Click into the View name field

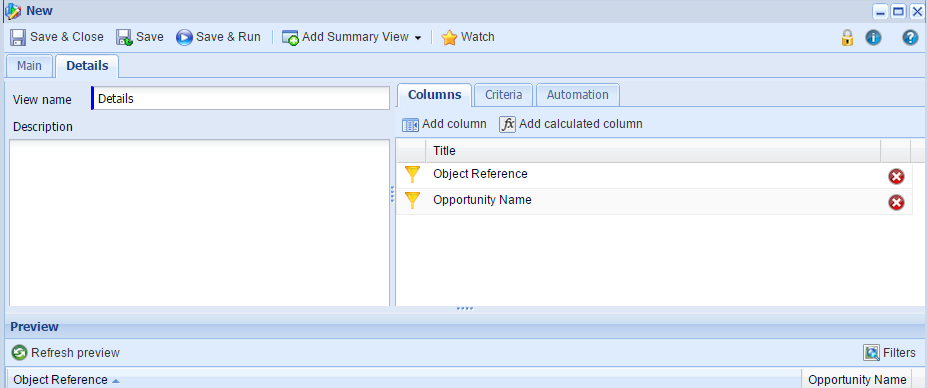click(x=241, y=98)
